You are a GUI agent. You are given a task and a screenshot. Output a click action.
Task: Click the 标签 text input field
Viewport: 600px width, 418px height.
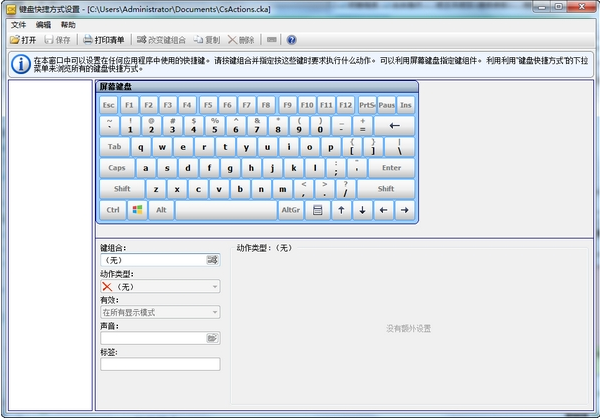point(159,364)
